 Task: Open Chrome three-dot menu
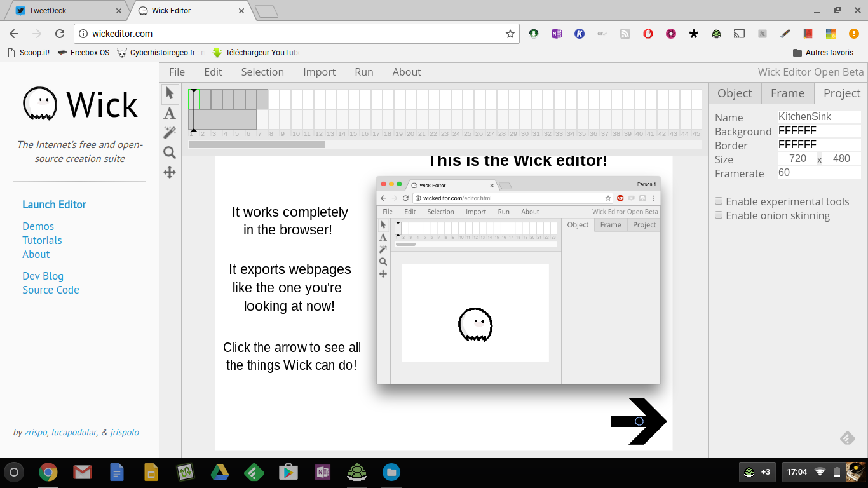pyautogui.click(x=854, y=34)
